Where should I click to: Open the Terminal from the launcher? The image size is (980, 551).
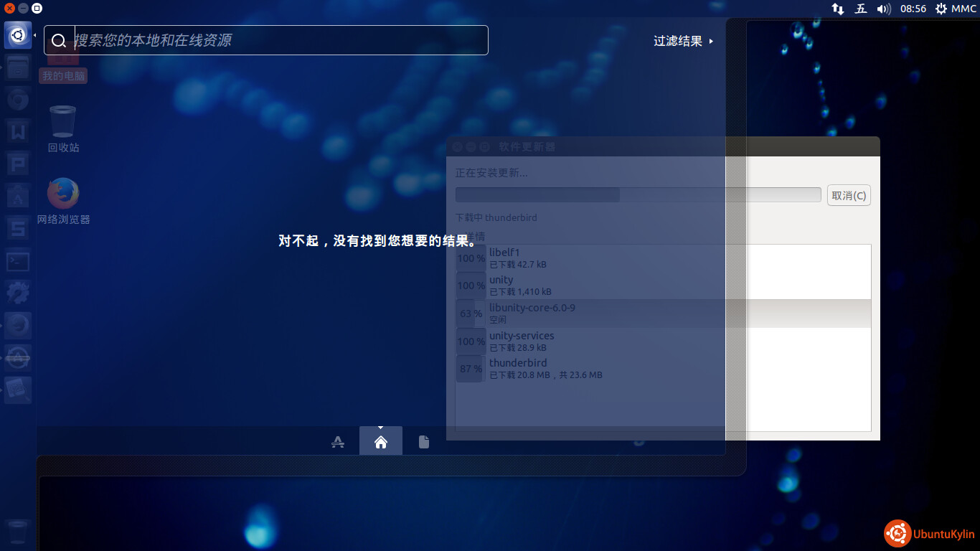click(18, 262)
